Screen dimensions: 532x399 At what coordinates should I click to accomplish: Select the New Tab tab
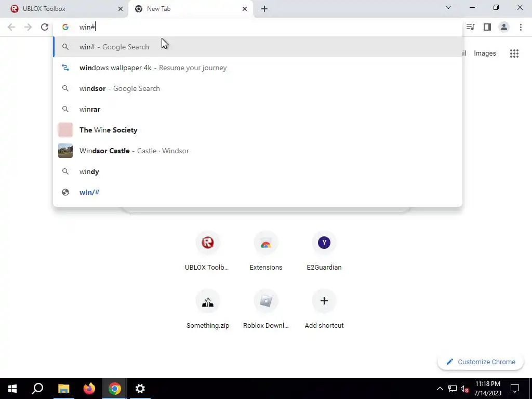(191, 9)
